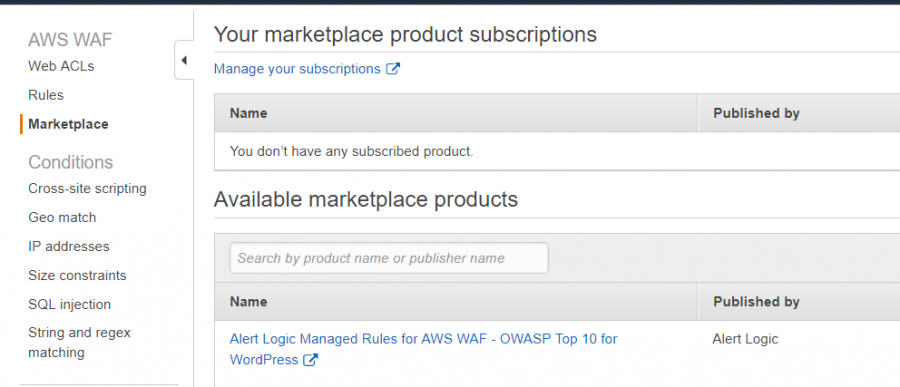This screenshot has width=900, height=387.
Task: Collapse the sidebar with the arrow handle
Action: (x=184, y=60)
